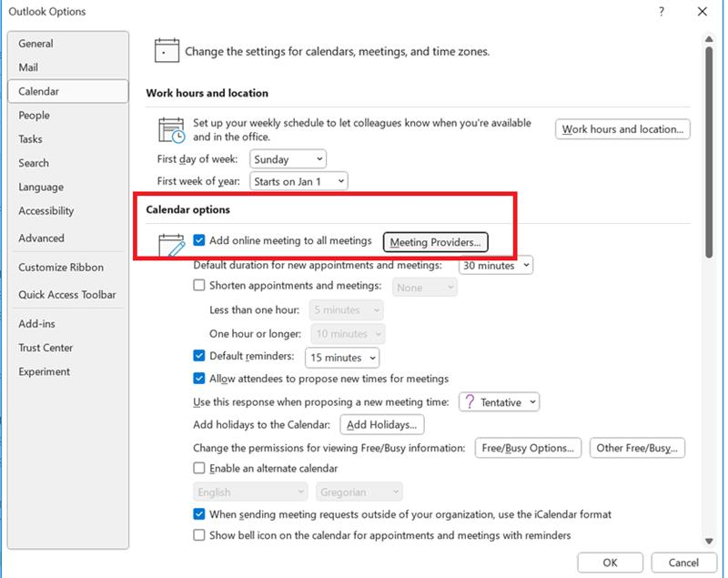Close the Outlook Options dialog

coord(702,12)
